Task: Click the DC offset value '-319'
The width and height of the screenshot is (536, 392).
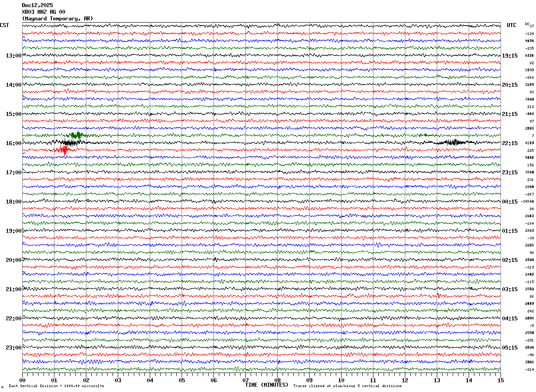Action: point(529,267)
